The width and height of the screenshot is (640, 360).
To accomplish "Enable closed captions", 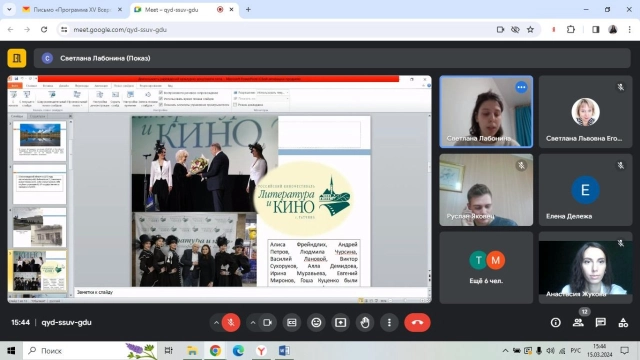I will coord(292,322).
